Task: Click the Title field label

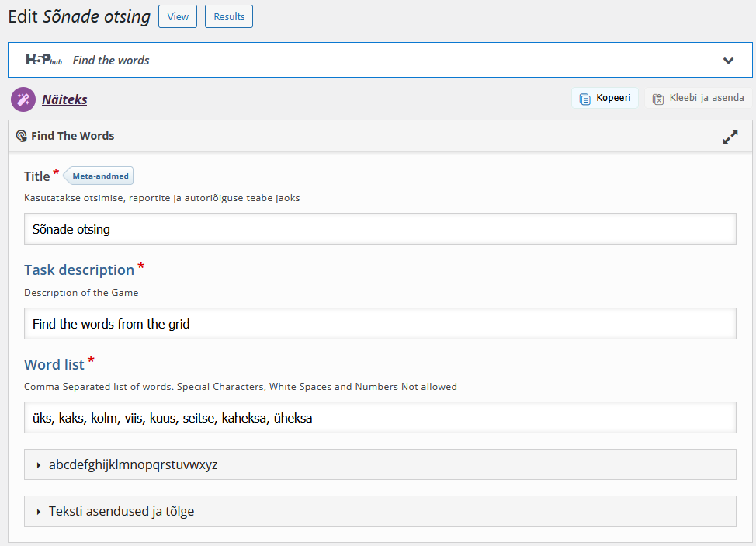Action: pos(37,176)
